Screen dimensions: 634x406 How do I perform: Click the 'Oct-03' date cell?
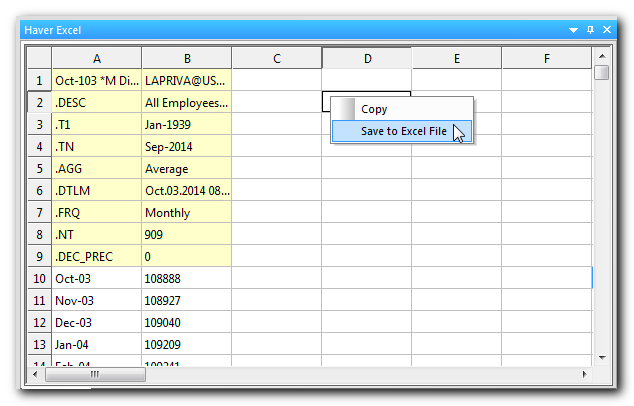[x=97, y=279]
